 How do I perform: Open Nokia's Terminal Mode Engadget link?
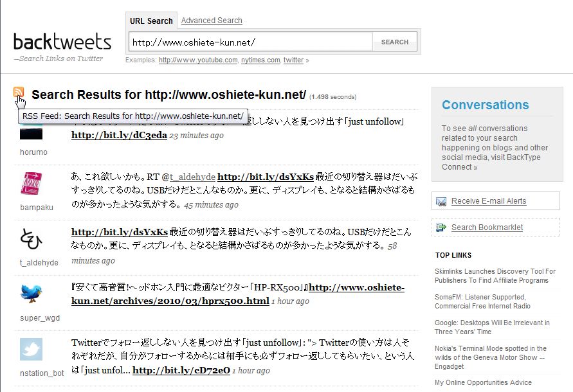[x=491, y=357]
